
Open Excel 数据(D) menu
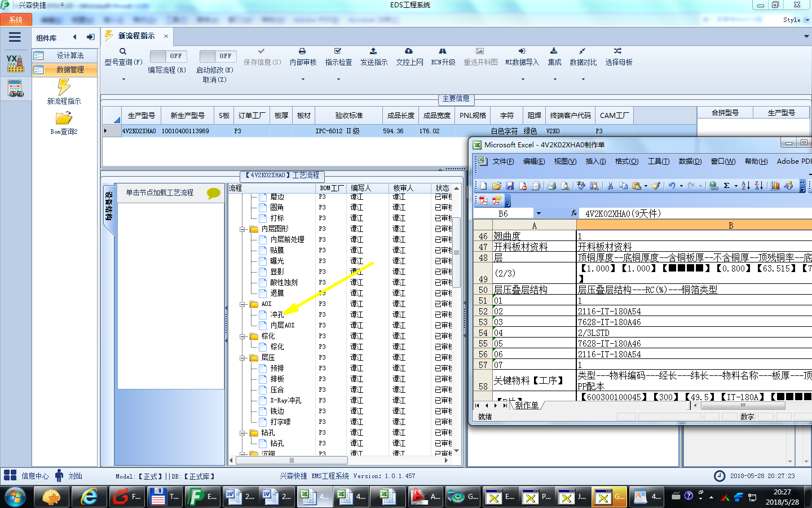tap(690, 161)
